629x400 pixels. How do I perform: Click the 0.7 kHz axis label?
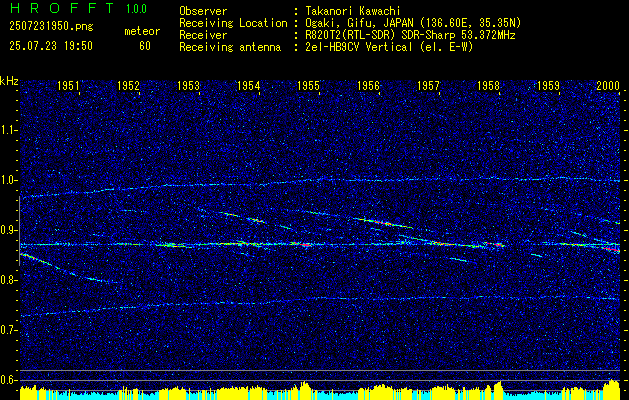point(8,330)
